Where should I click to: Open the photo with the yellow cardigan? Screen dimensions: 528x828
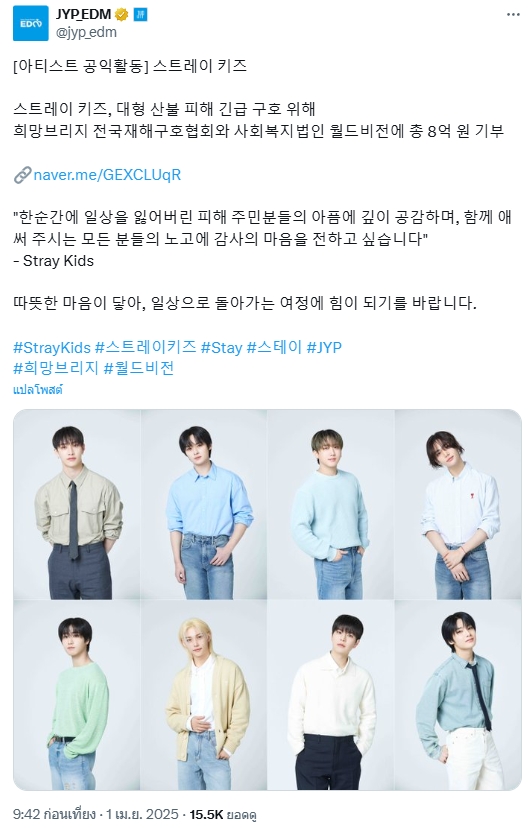pos(204,695)
